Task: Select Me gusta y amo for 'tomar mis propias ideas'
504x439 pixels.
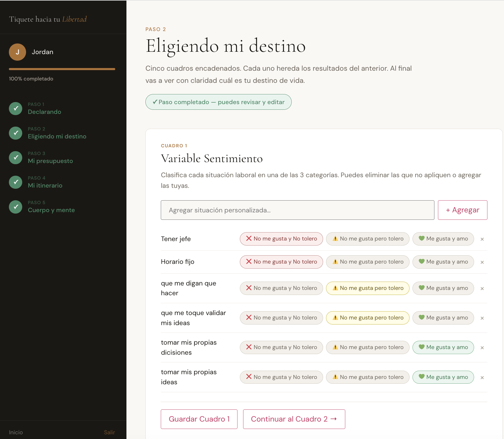Action: [443, 377]
